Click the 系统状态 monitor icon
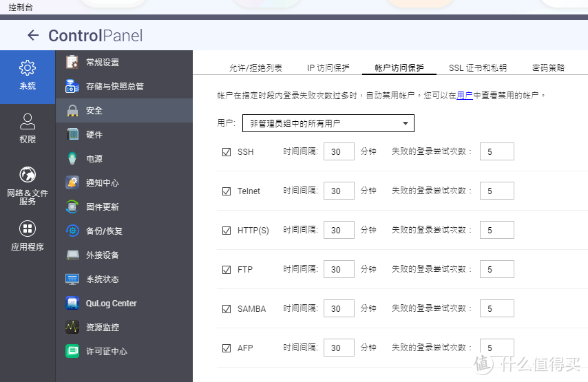 point(72,279)
